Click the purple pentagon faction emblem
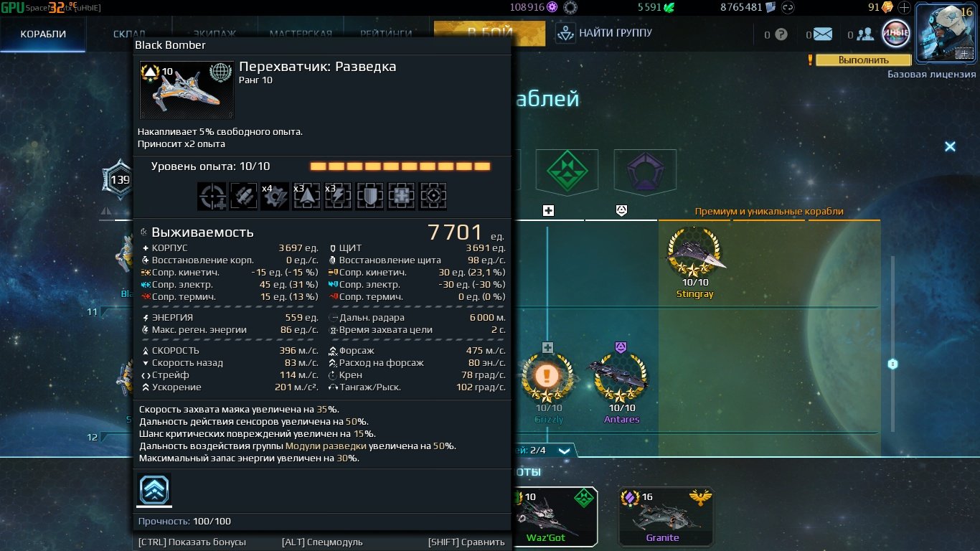980x551 pixels. 644,172
